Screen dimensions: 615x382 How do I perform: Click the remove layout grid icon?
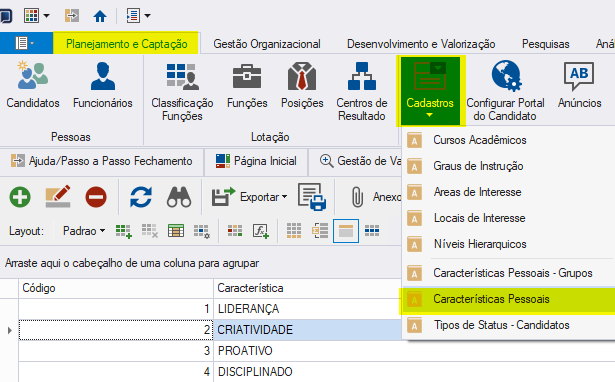(149, 231)
